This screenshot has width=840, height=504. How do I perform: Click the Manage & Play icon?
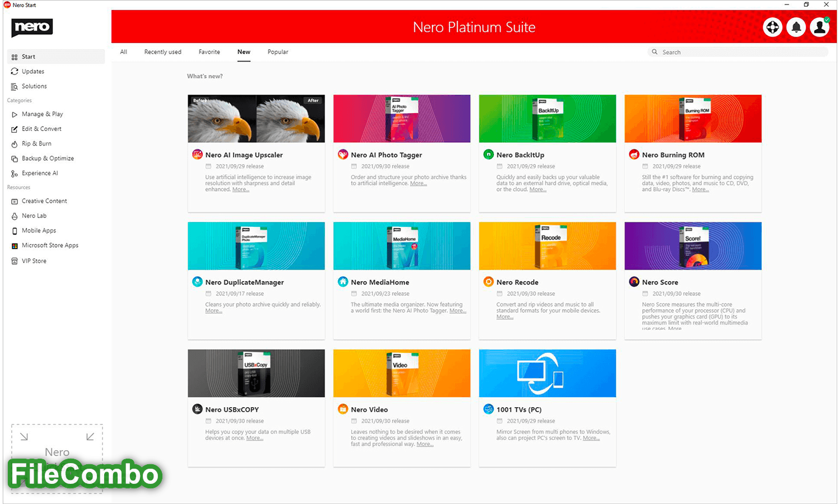[x=15, y=114]
